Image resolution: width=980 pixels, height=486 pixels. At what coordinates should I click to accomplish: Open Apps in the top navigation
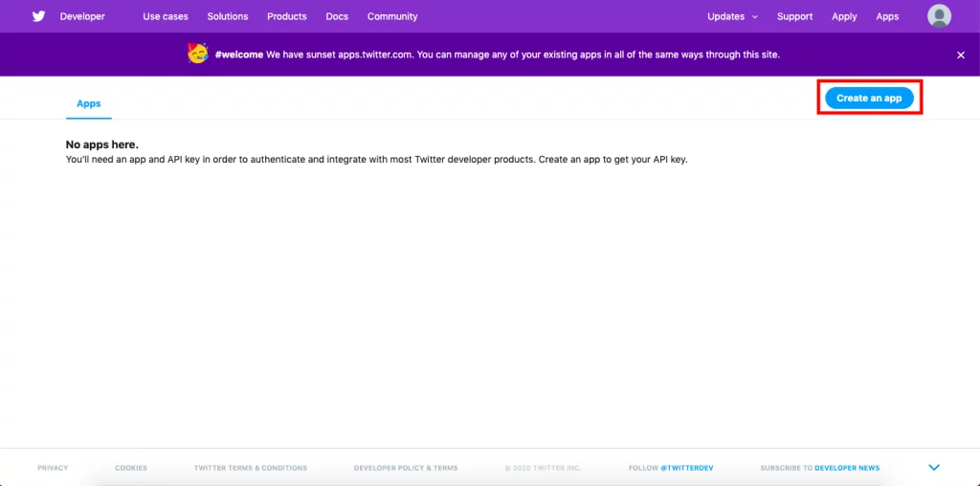[x=887, y=17]
